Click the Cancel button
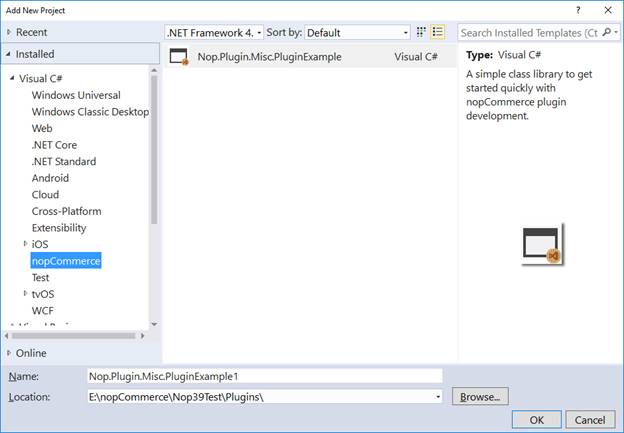 pyautogui.click(x=590, y=420)
